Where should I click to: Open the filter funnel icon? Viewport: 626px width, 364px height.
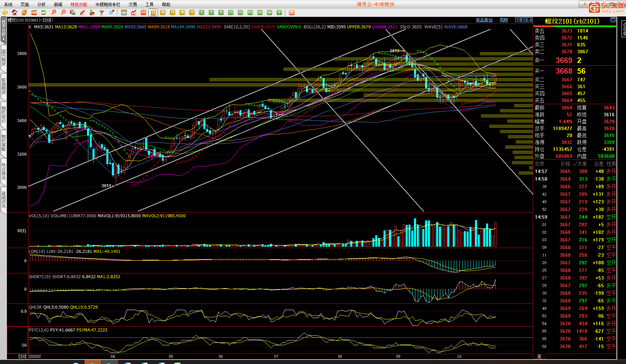tap(102, 12)
